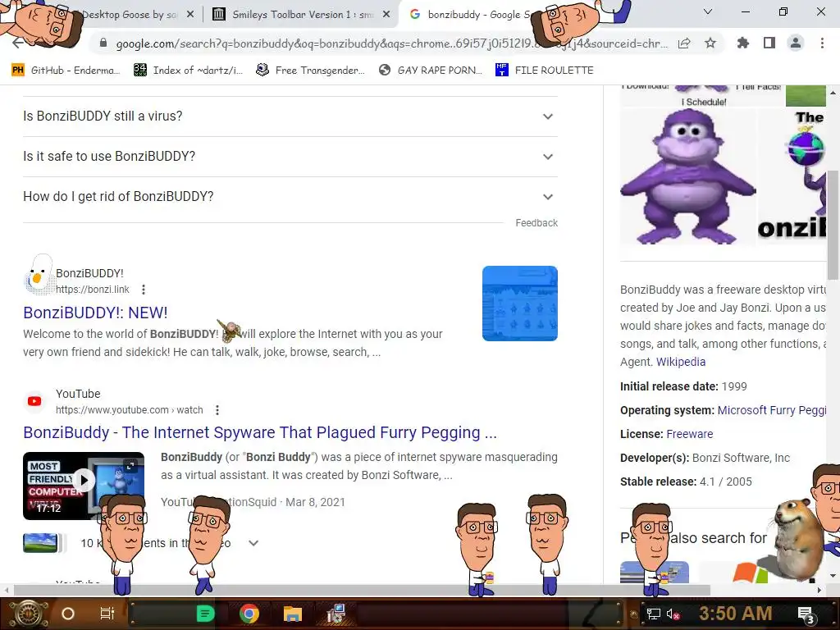
Task: Open the GitHub - Enderma bookmark
Action: 66,71
